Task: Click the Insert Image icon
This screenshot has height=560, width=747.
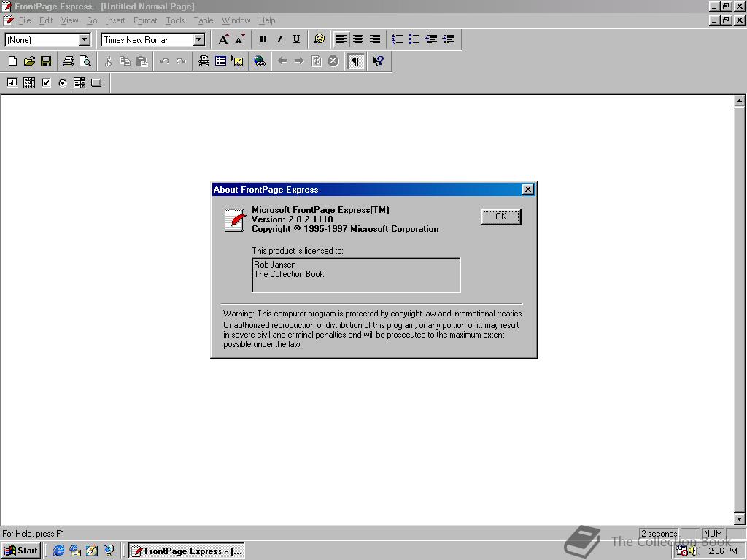Action: tap(237, 61)
